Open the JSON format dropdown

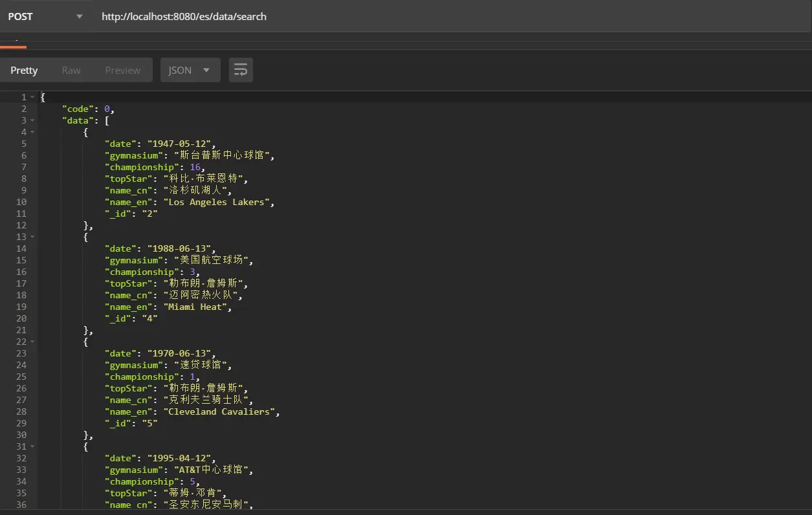190,70
